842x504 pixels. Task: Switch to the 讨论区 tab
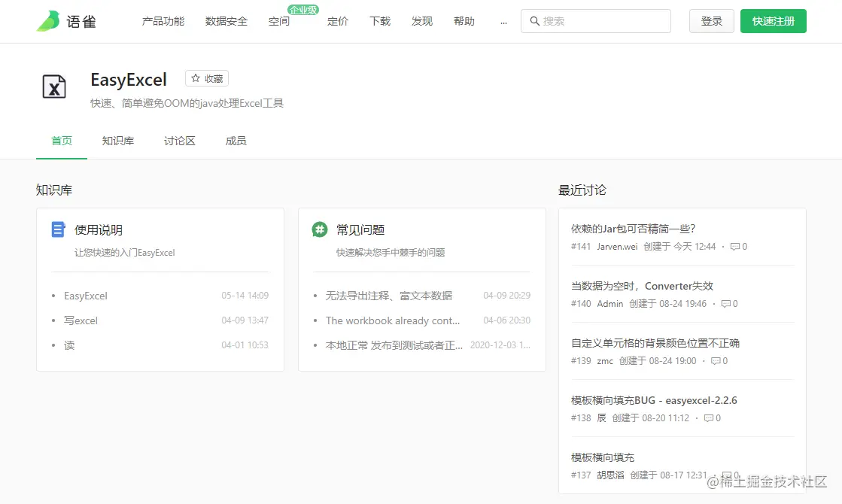coord(179,141)
